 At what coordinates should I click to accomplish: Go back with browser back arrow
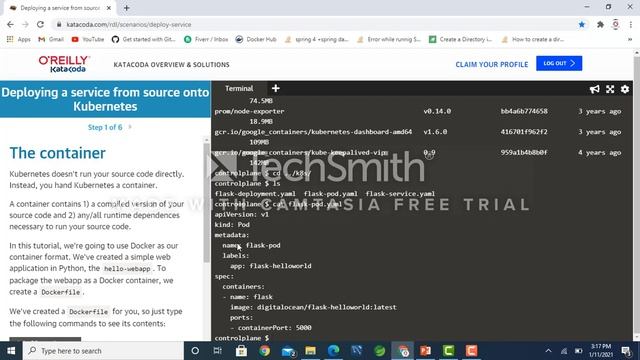pyautogui.click(x=11, y=24)
